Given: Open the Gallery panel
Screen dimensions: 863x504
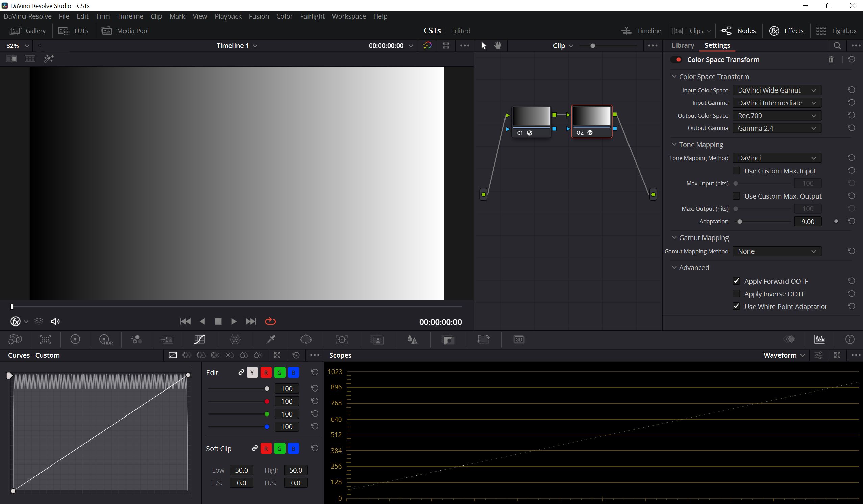Looking at the screenshot, I should click(28, 31).
